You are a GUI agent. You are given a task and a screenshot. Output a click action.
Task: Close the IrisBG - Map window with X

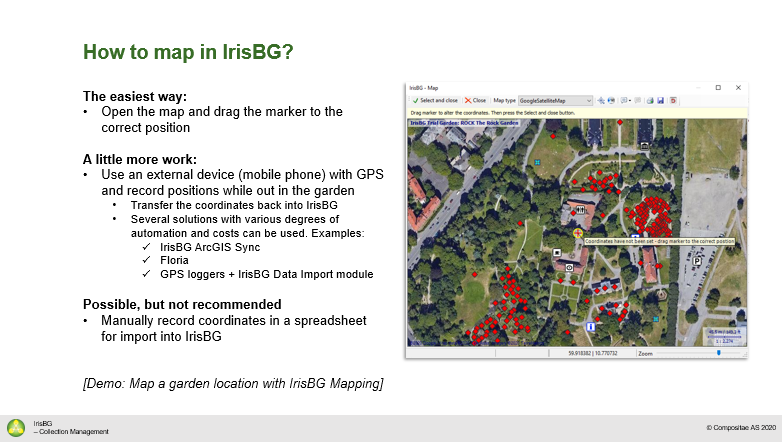738,87
